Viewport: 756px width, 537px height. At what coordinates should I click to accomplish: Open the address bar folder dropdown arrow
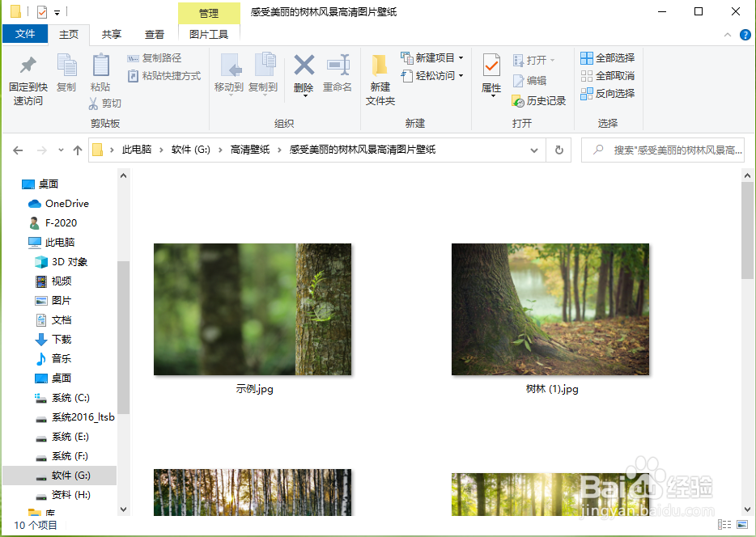pyautogui.click(x=534, y=150)
